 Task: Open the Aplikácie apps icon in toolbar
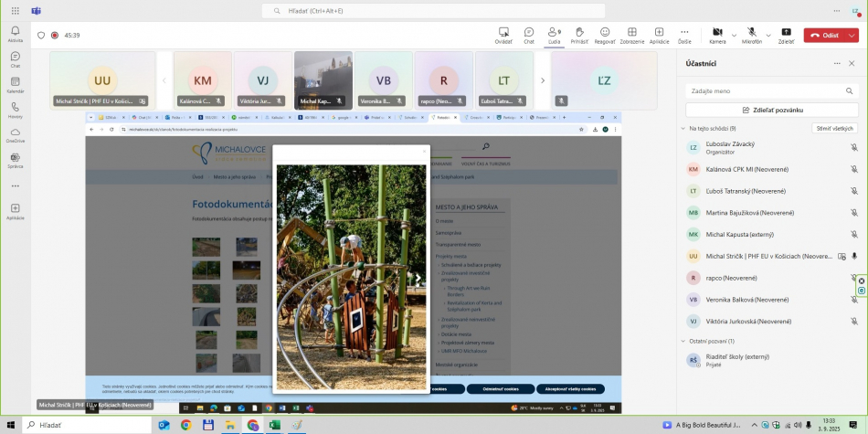pos(659,34)
